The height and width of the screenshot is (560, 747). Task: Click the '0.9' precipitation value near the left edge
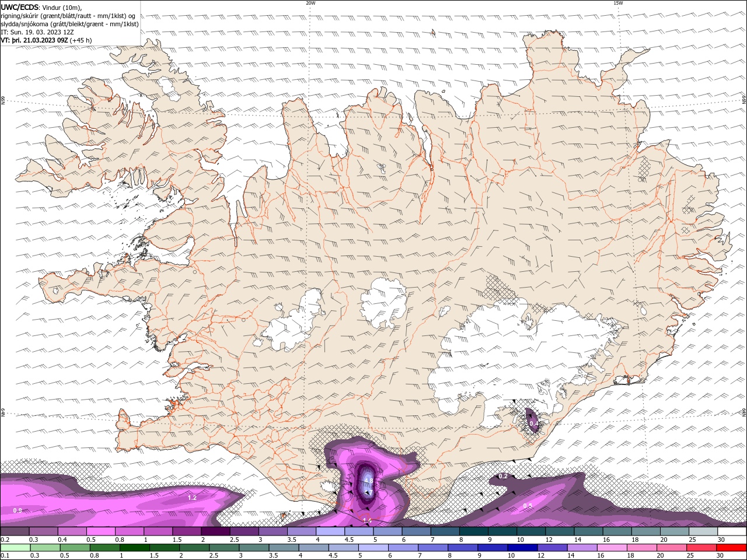point(18,510)
